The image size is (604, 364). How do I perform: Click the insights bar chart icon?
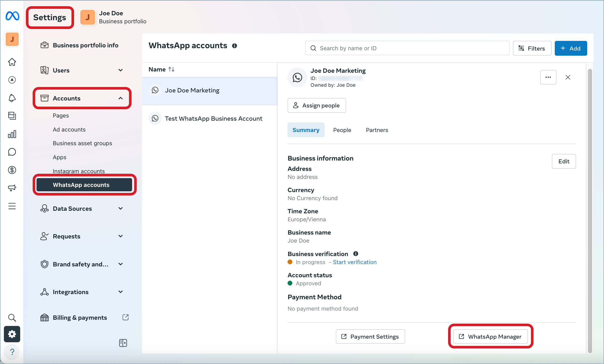pyautogui.click(x=12, y=134)
